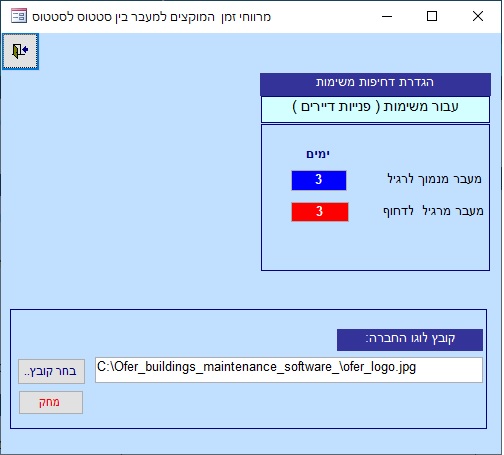Click the form icon in title bar
Image resolution: width=504 pixels, height=455 pixels.
[x=19, y=16]
